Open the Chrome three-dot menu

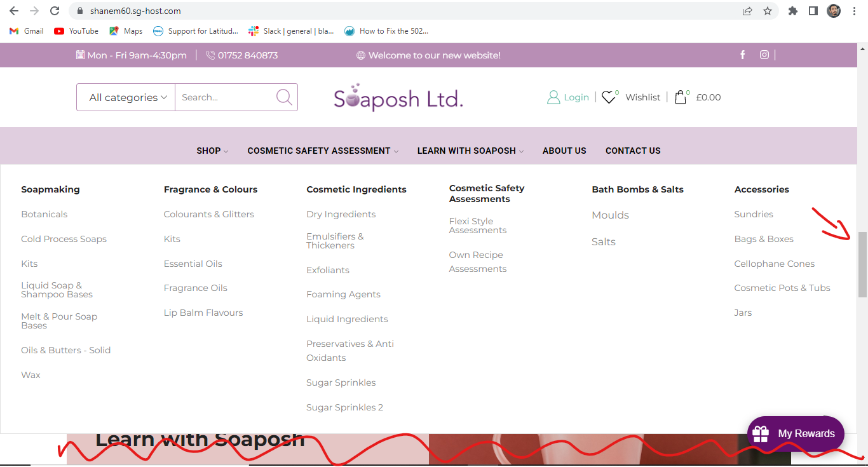[854, 11]
